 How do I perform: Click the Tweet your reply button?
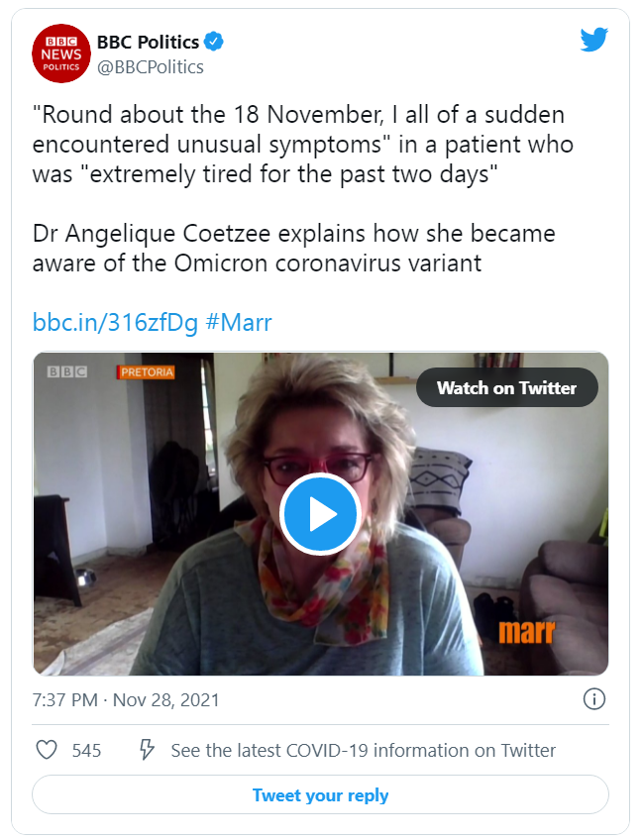coord(321,794)
